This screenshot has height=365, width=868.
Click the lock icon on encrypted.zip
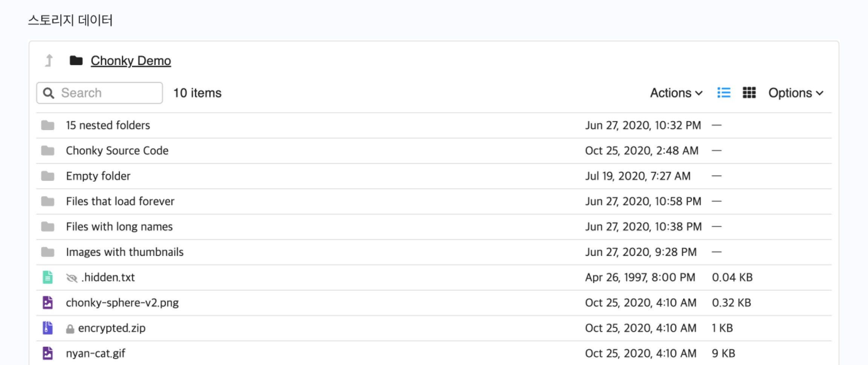pos(70,329)
